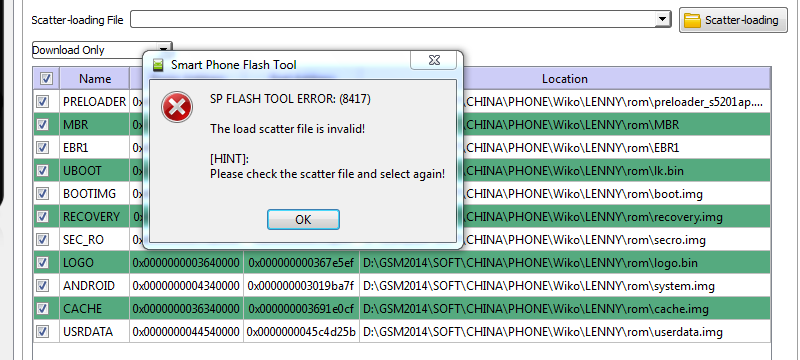Select the PRELOADER row name
800x360 pixels.
click(94, 101)
